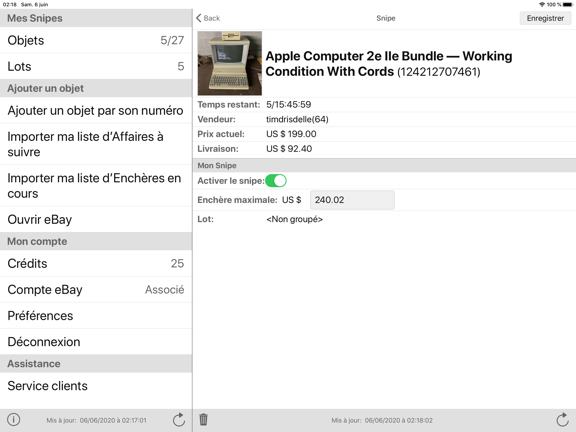Check the battery icon in the status bar

point(567,4)
